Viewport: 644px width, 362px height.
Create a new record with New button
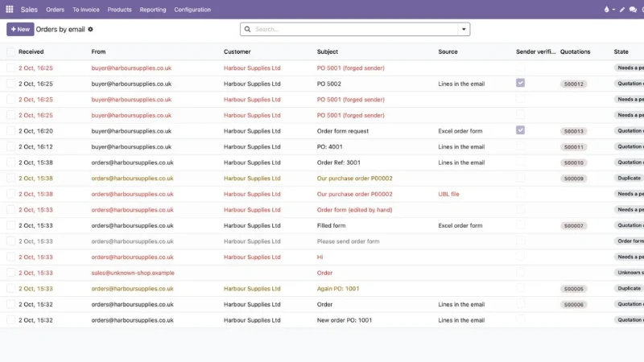(20, 29)
